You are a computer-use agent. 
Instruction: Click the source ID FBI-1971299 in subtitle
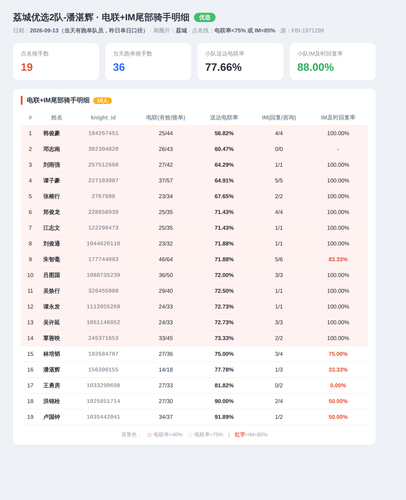(308, 31)
